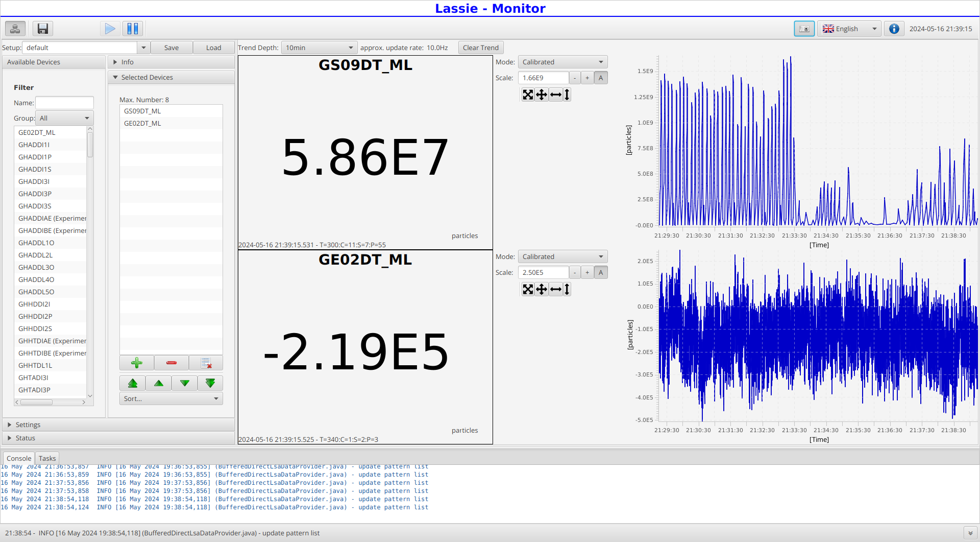Click the floppy disk save icon
980x542 pixels.
pyautogui.click(x=43, y=29)
